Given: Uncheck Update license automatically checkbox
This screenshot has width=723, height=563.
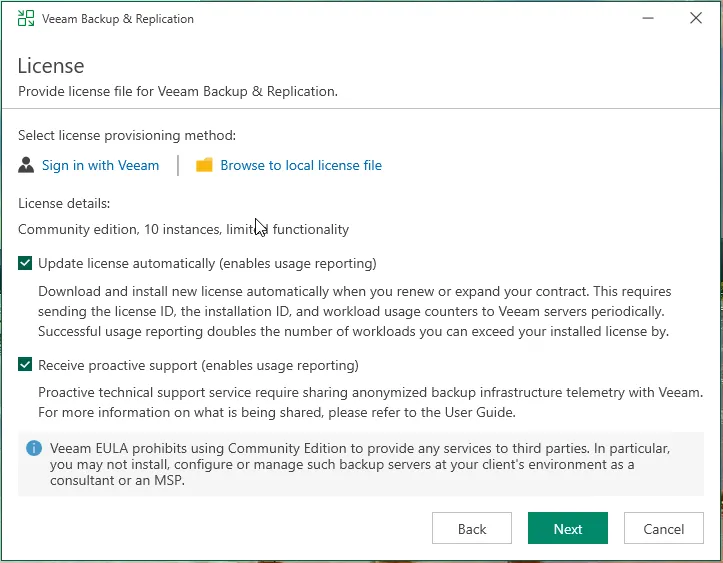Looking at the screenshot, I should click(x=25, y=264).
